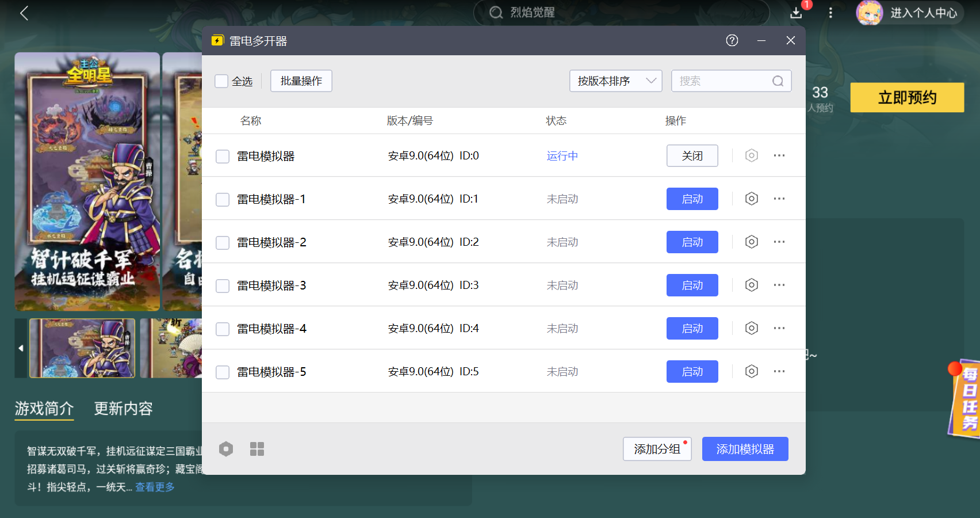Open settings gear for 雷电模拟器-4

click(751, 328)
